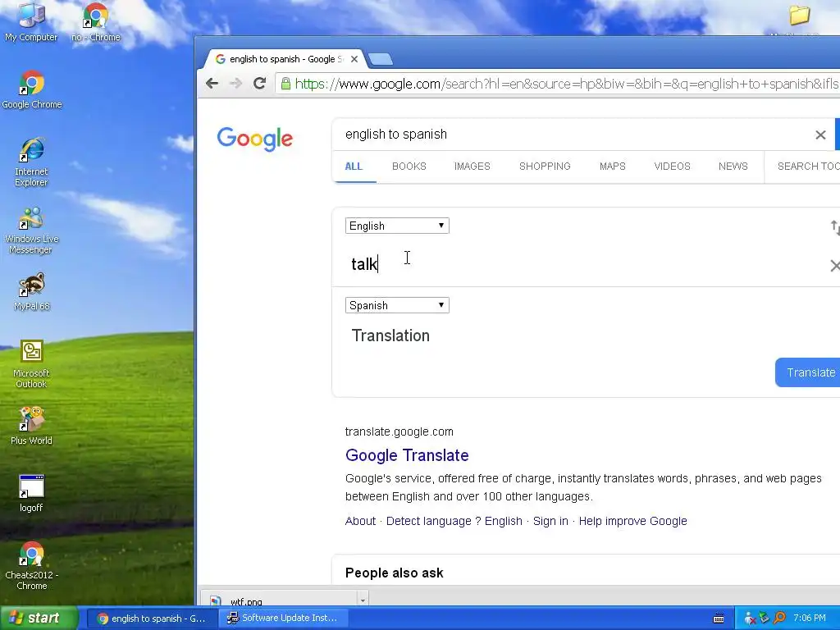Open the wtf.png download file icon
The image size is (840, 630).
[216, 601]
